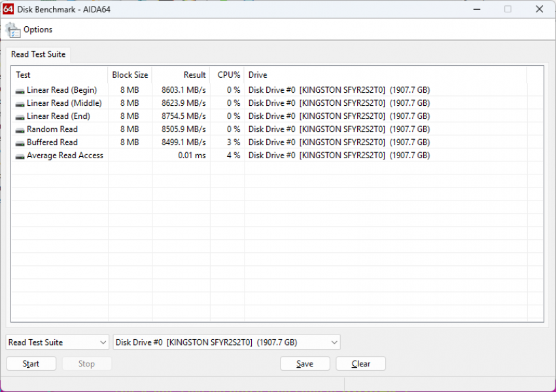
Task: Clear the benchmark results
Action: (360, 364)
